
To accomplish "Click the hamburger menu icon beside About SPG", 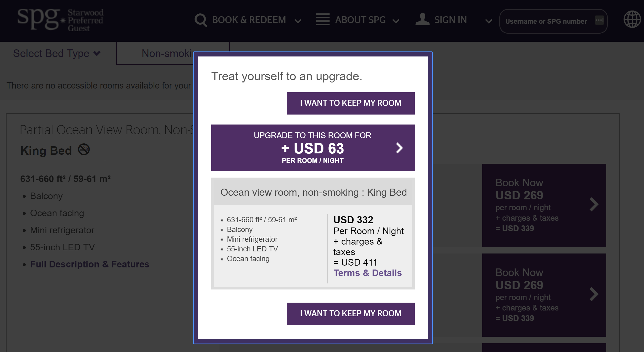I will pos(323,19).
